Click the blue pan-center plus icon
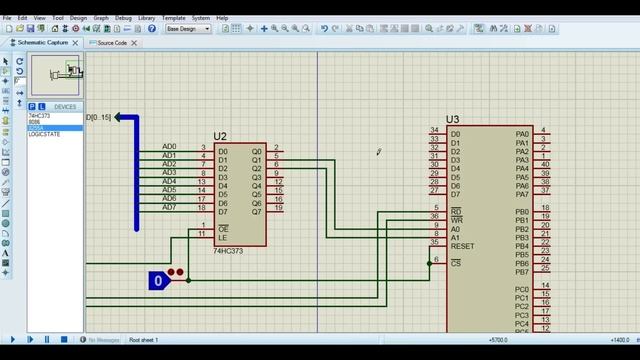 tap(264, 29)
